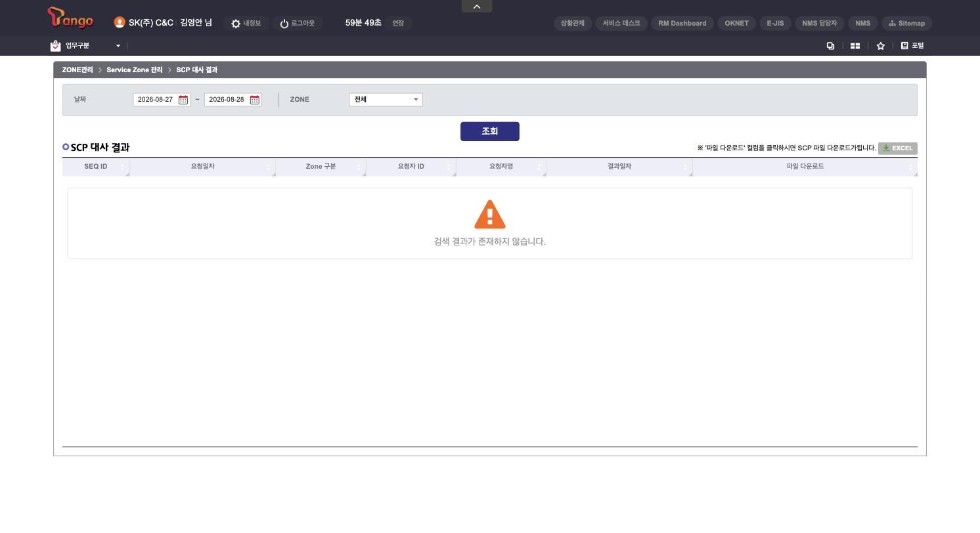The width and height of the screenshot is (980, 533).
Task: Open the E-JIS link
Action: pos(775,23)
